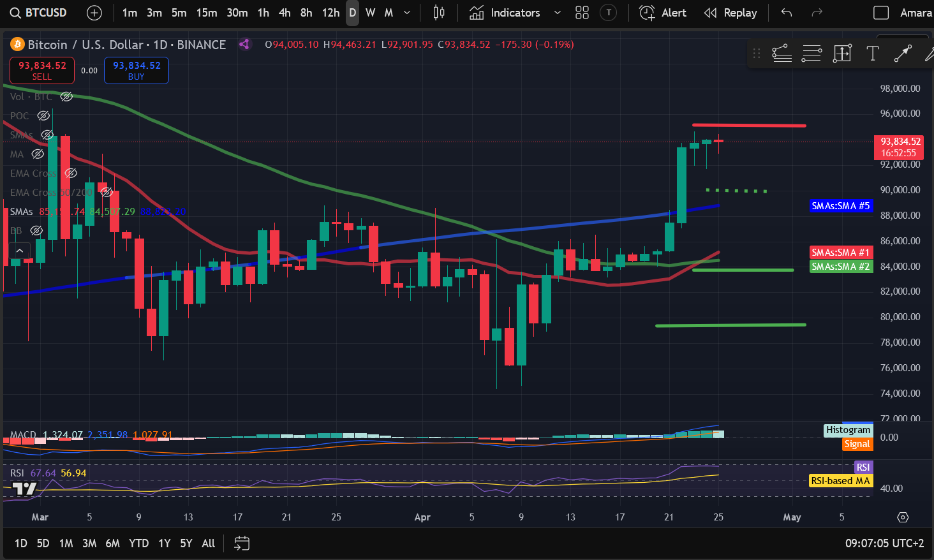
Task: Select the MACD legend title
Action: tap(23, 435)
